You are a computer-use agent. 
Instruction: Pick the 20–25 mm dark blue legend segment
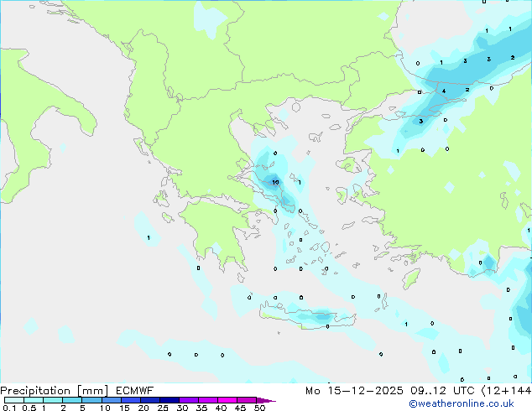coord(150,400)
